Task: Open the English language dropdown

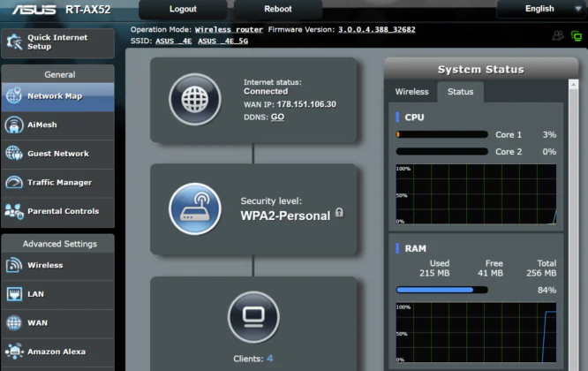Action: tap(542, 9)
